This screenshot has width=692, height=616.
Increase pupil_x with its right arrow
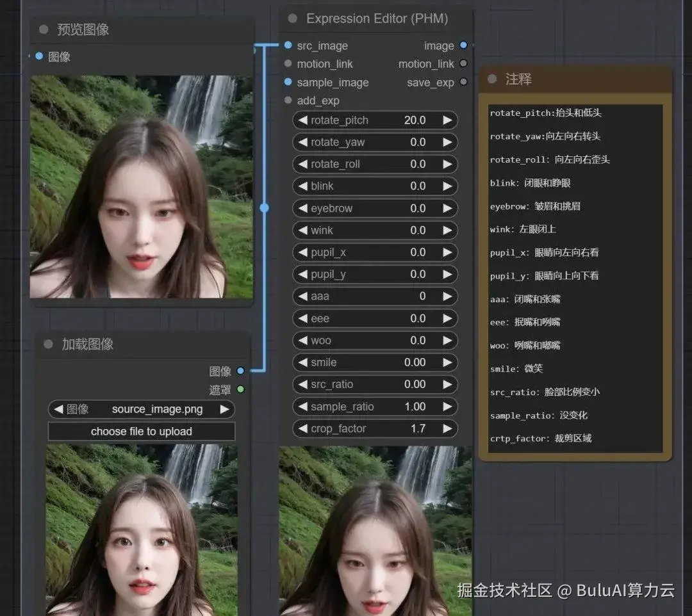(x=447, y=253)
